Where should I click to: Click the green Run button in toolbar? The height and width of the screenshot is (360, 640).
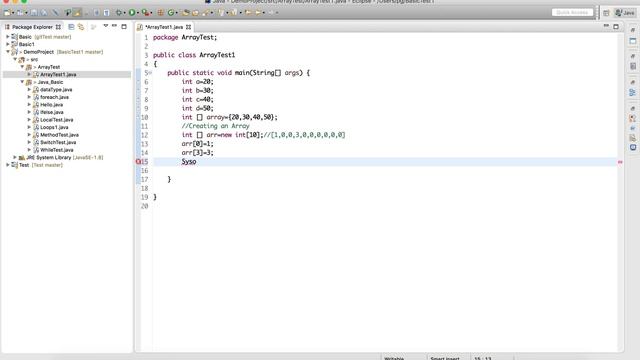[132, 13]
